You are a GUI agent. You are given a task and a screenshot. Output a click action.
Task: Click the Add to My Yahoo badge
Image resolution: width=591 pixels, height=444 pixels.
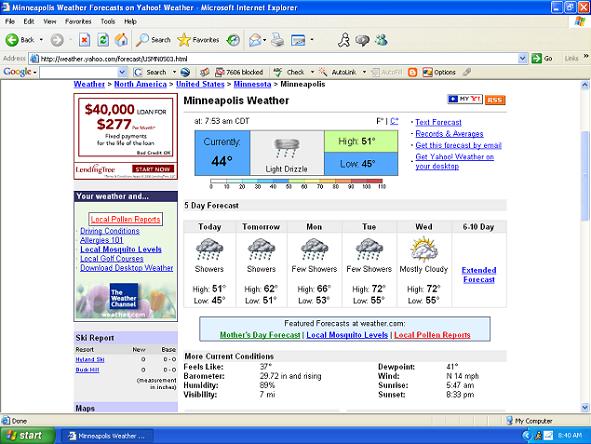[x=465, y=99]
